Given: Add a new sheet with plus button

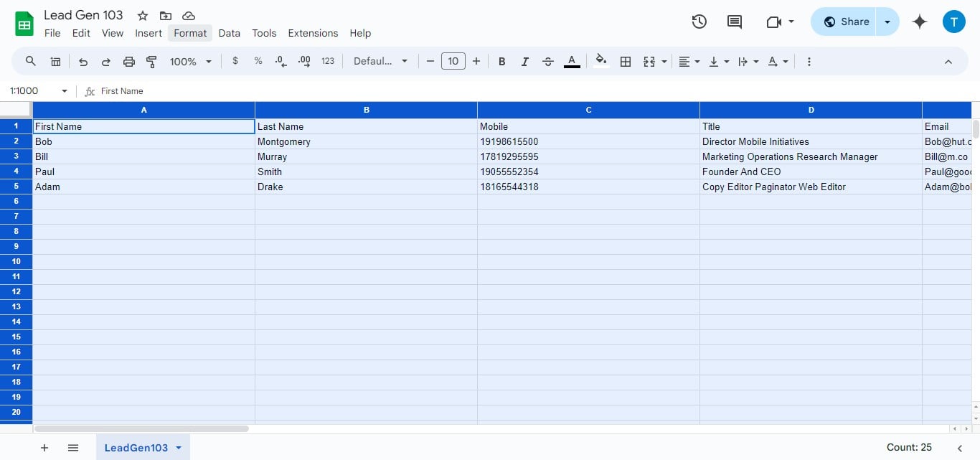Looking at the screenshot, I should 44,448.
